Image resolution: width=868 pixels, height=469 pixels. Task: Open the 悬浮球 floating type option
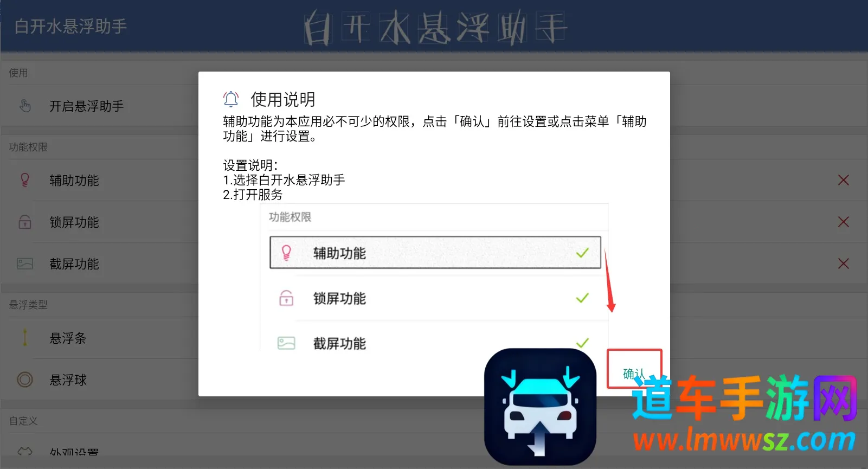point(100,380)
